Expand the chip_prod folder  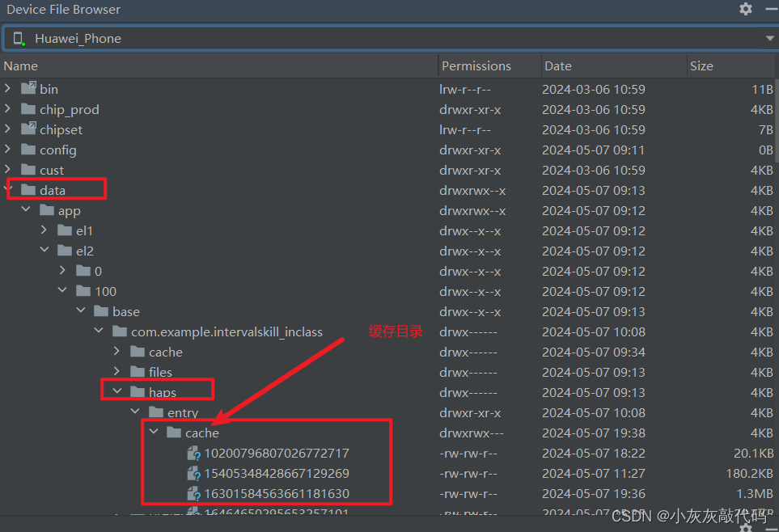click(8, 109)
